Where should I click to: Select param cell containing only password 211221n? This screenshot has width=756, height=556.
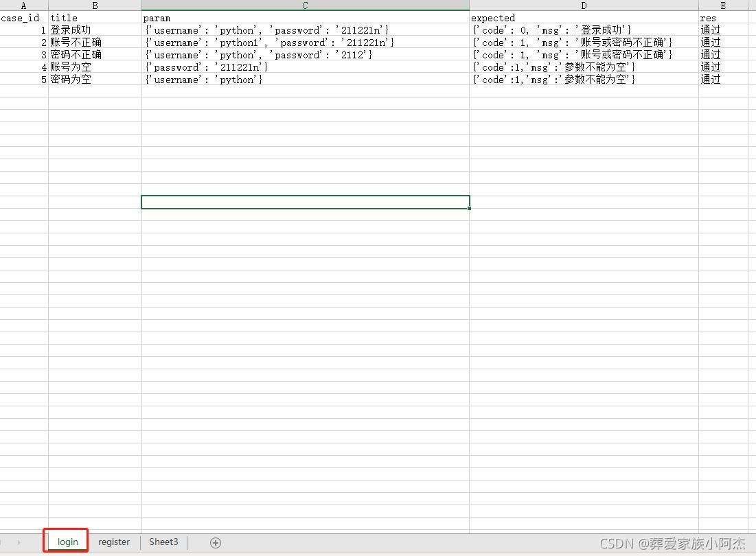point(305,67)
